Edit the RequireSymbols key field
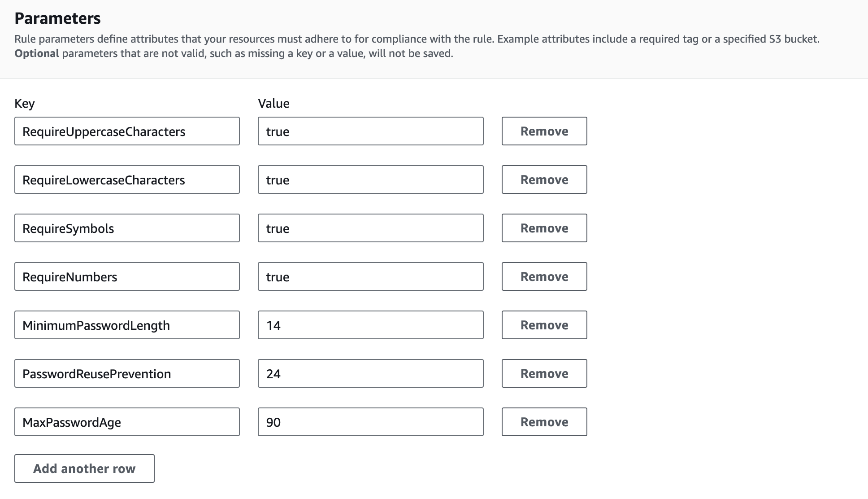Screen dimensions: 868x499 pos(127,228)
